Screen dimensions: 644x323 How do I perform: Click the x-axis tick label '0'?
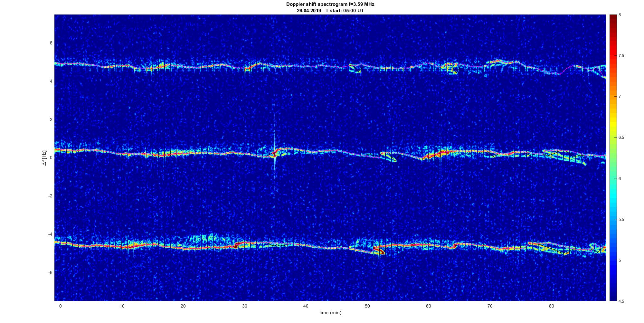60,306
